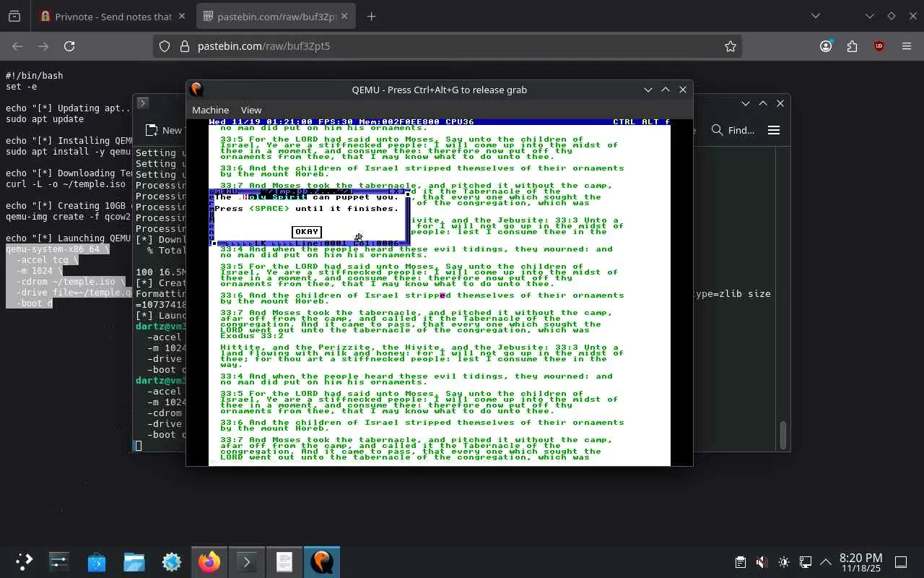Viewport: 924px width, 578px height.
Task: Close the QEMU window
Action: [x=683, y=90]
